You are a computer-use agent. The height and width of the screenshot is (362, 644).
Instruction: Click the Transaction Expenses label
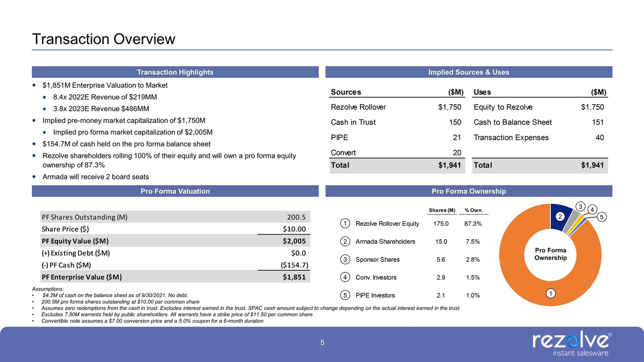(x=511, y=138)
